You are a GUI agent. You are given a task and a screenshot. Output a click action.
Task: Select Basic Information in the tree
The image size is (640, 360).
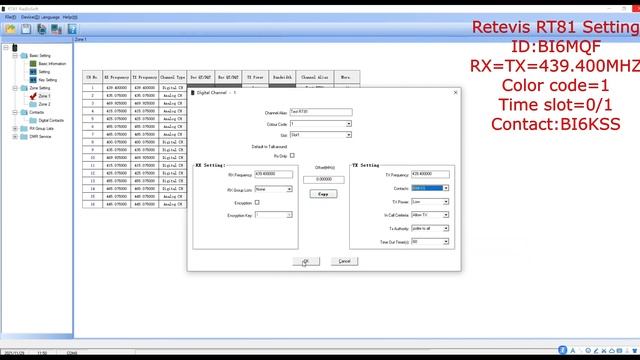pyautogui.click(x=52, y=64)
